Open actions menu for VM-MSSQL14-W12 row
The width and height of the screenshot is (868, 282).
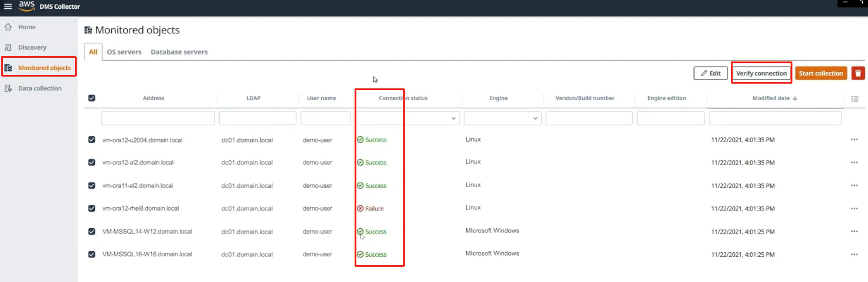855,232
